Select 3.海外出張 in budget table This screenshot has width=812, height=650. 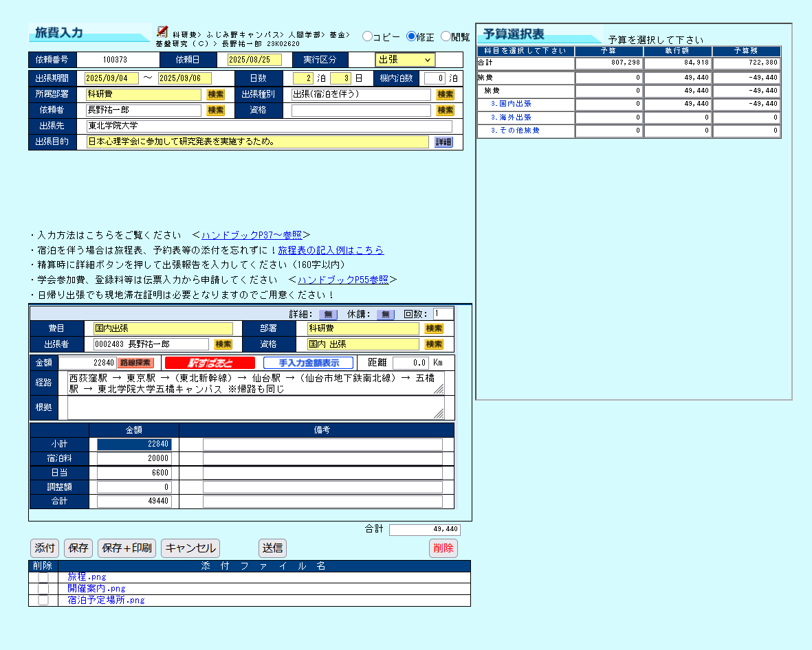click(511, 117)
